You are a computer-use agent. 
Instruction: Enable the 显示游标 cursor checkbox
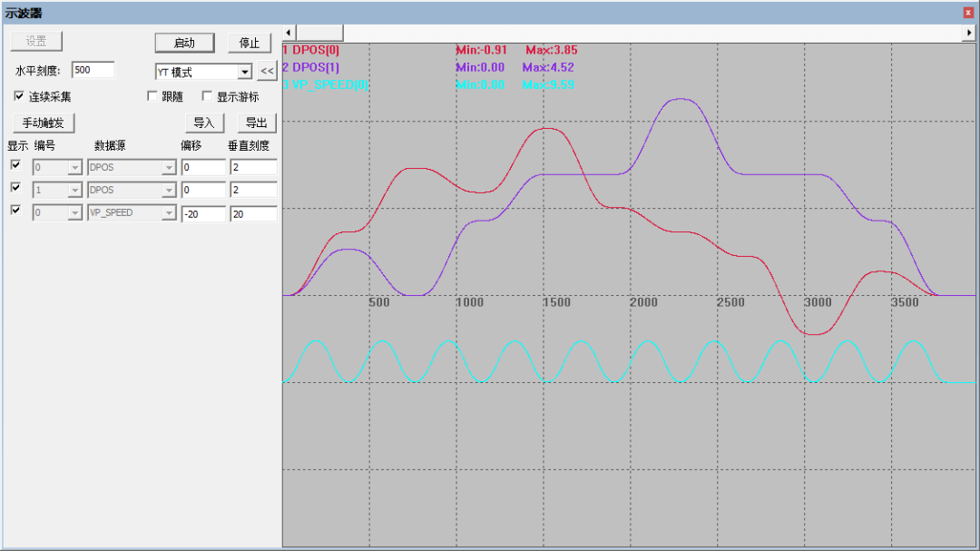207,96
